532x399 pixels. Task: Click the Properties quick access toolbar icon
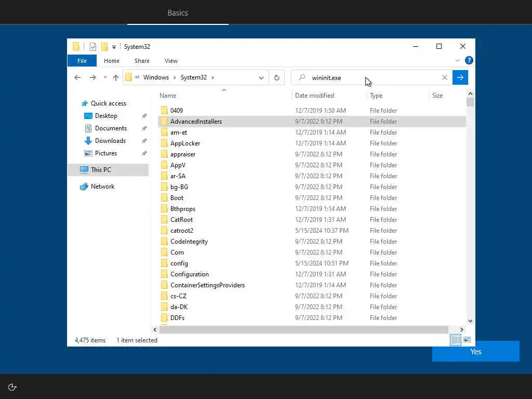(92, 47)
